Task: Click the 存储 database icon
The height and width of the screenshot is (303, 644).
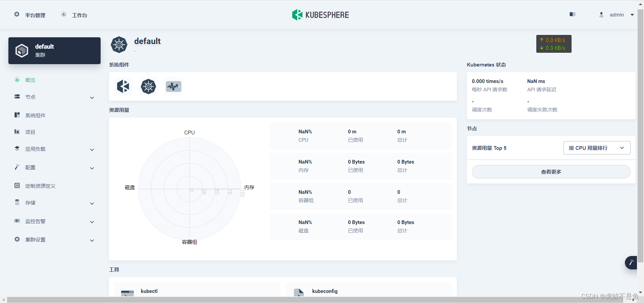Action: [17, 202]
